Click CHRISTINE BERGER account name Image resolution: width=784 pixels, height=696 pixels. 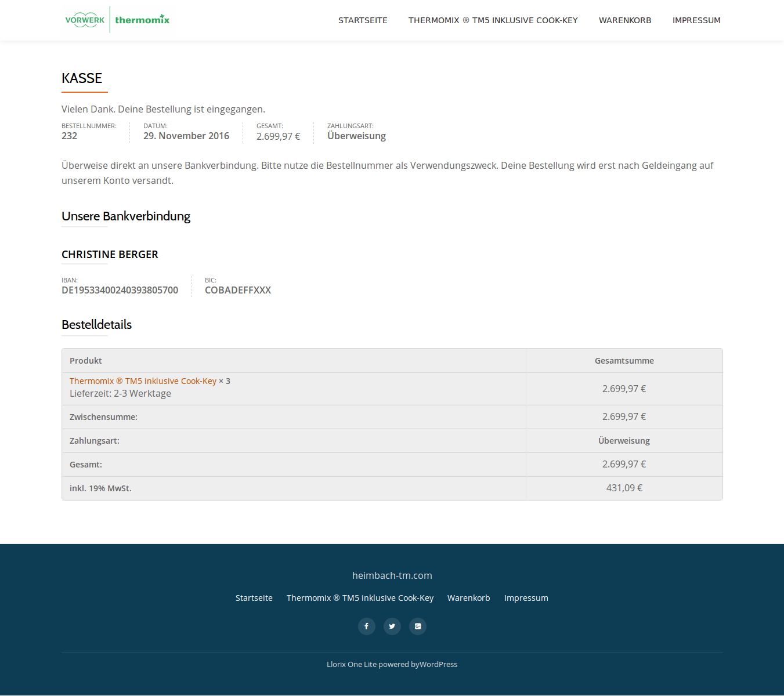[110, 255]
